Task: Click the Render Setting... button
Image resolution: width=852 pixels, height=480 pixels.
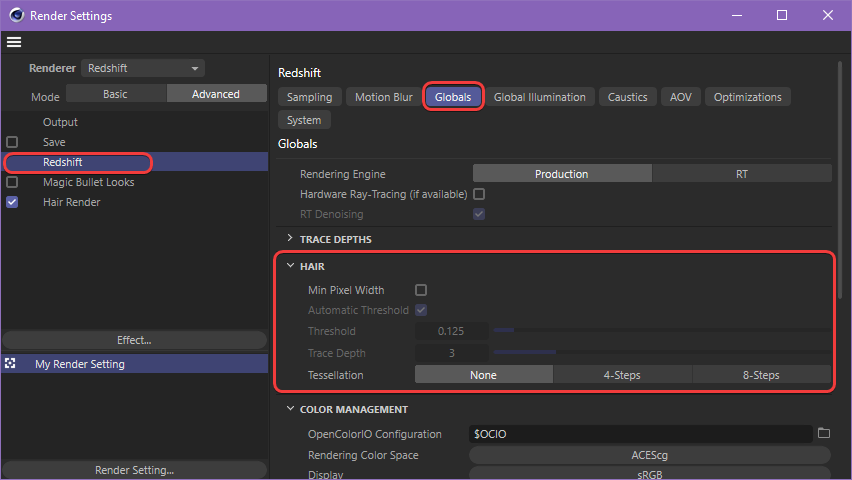Action: click(x=134, y=470)
